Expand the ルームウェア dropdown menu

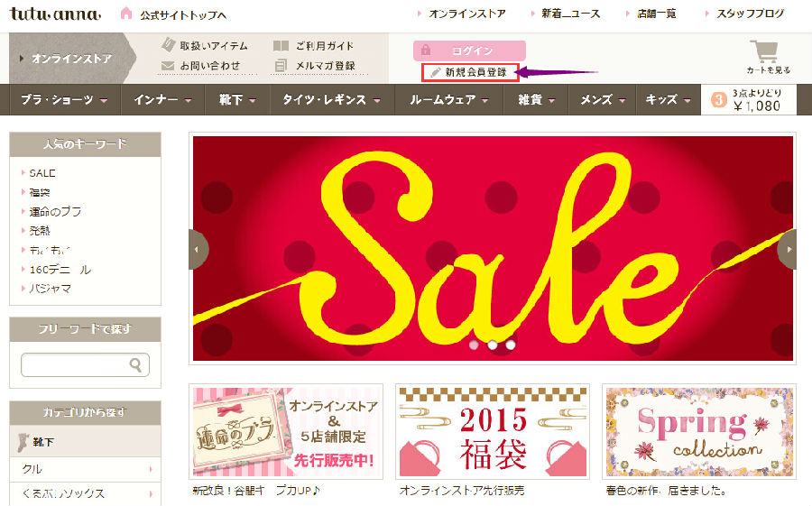click(449, 99)
